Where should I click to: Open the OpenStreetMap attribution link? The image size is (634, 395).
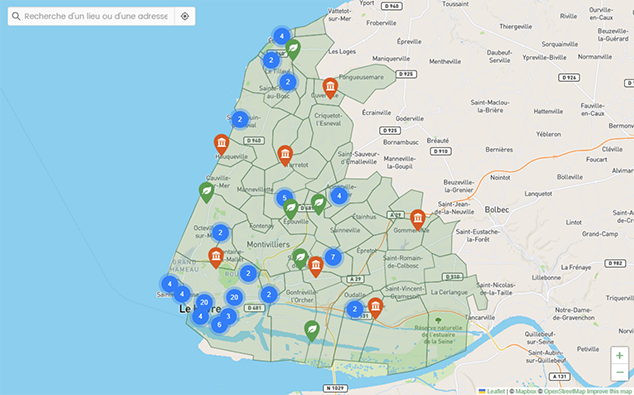[x=564, y=391]
